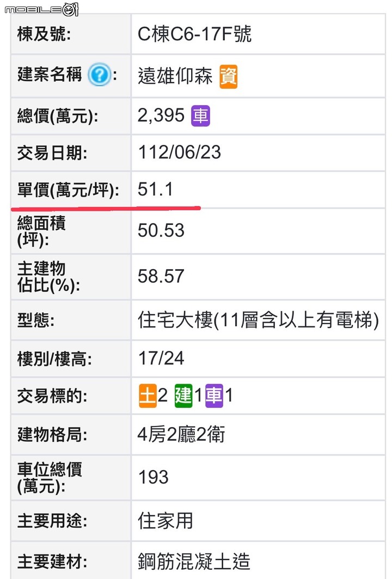This screenshot has height=579, width=392.
Task: Click the parking price value 193
Action: (x=153, y=477)
